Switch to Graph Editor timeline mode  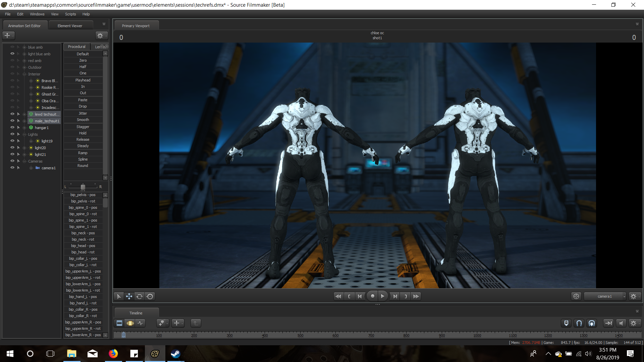141,323
